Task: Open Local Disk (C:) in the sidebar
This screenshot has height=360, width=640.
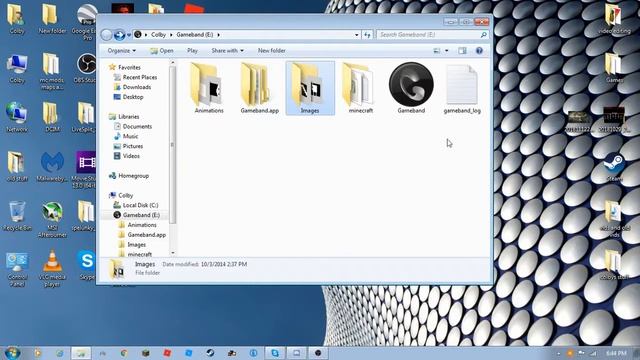Action: [x=140, y=205]
